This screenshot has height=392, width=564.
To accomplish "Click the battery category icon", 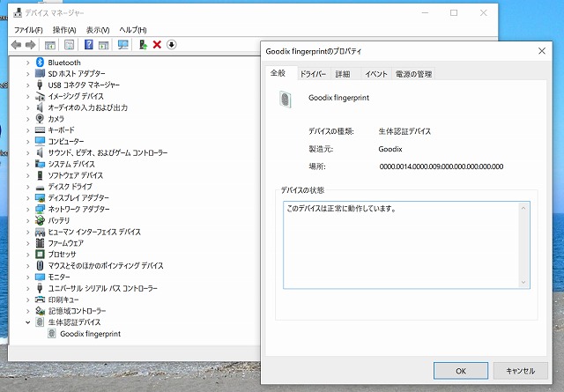I will point(40,220).
